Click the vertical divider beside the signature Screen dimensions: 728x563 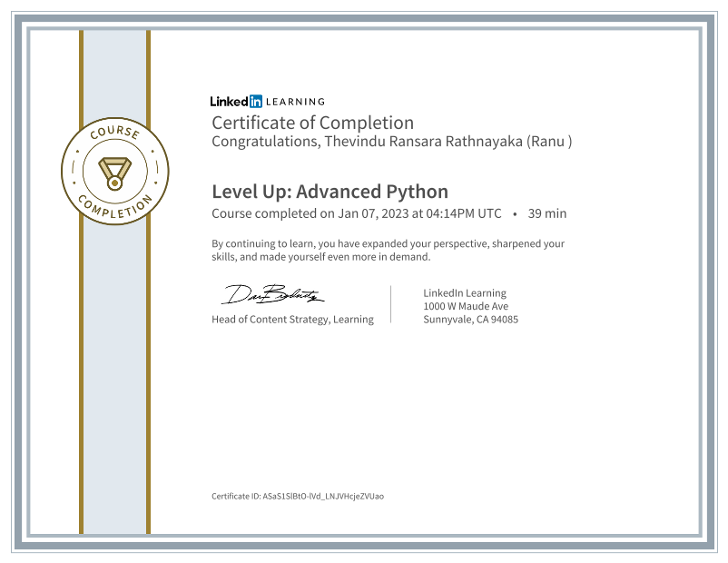pos(390,304)
